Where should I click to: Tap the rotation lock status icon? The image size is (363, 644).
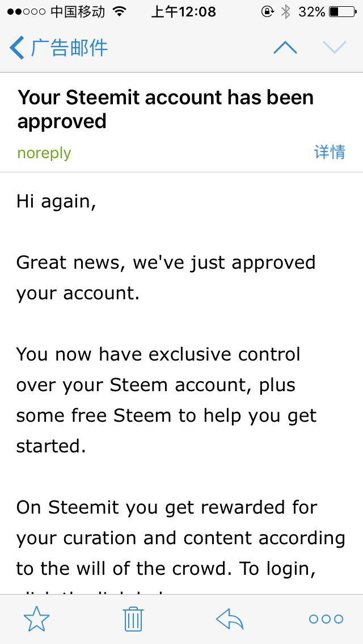coord(267,12)
